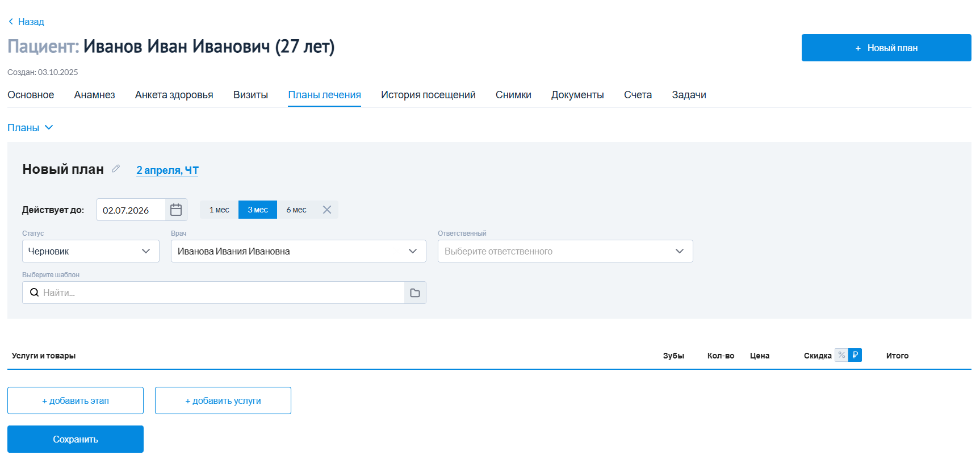This screenshot has height=459, width=980.
Task: Click the + добавить этап button
Action: coord(76,400)
